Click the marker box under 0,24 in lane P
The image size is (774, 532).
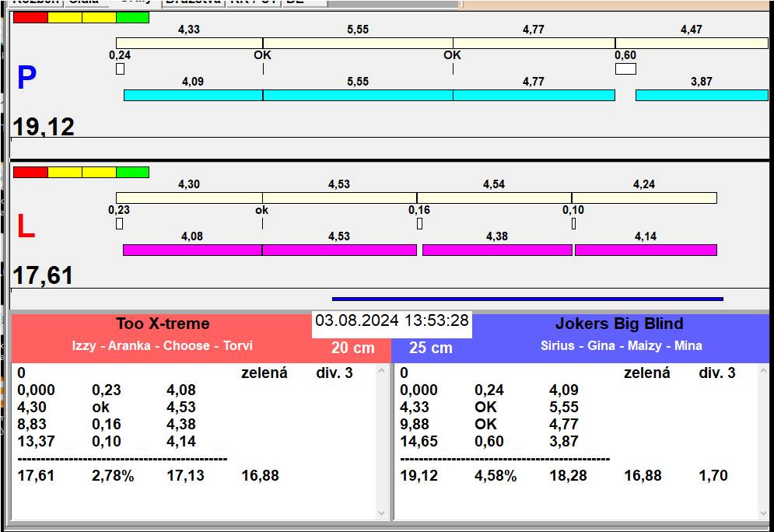click(120, 68)
